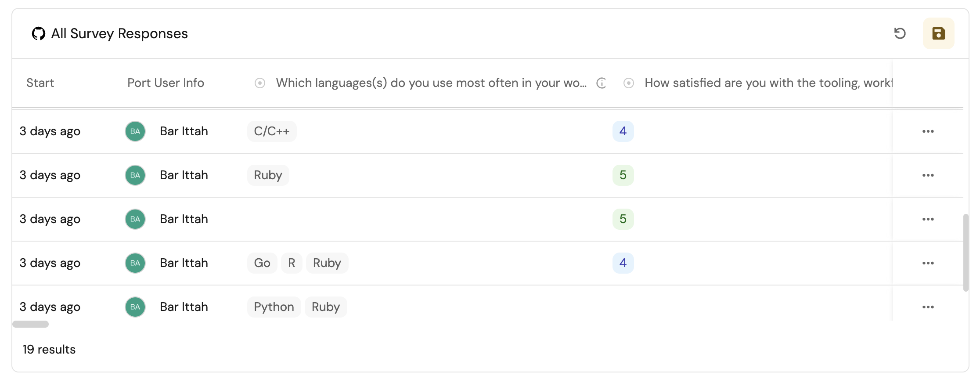
Task: Open the three-dot menu for the C/C++ row
Action: pos(928,131)
